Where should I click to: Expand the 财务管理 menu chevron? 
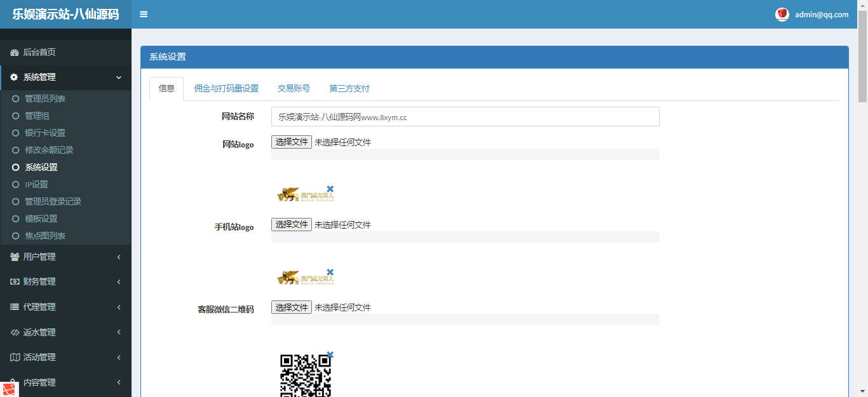119,282
